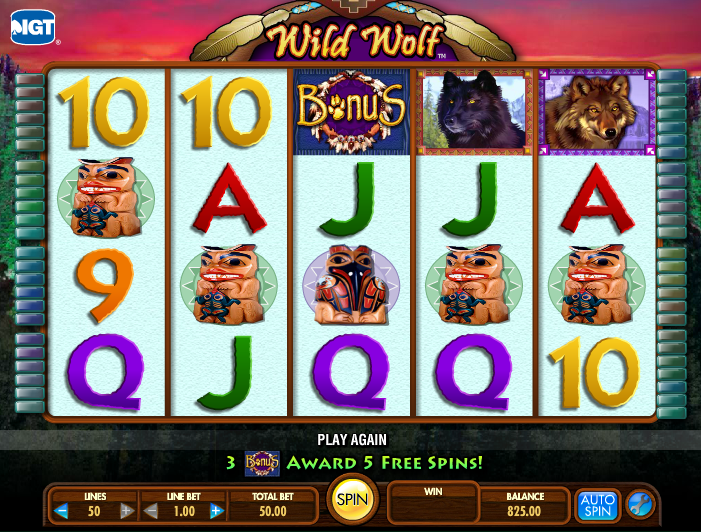Decrease lines with the left arrow
Image resolution: width=701 pixels, height=532 pixels.
60,511
